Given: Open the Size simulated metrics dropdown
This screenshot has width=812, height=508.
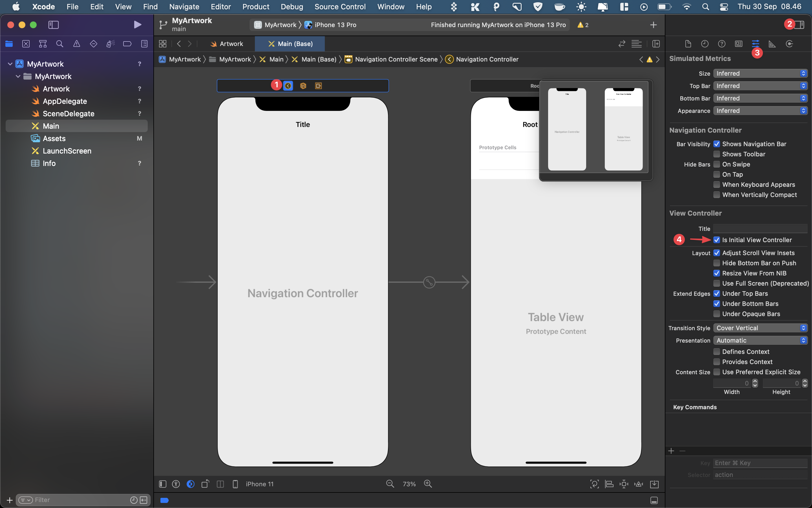Looking at the screenshot, I should coord(760,74).
